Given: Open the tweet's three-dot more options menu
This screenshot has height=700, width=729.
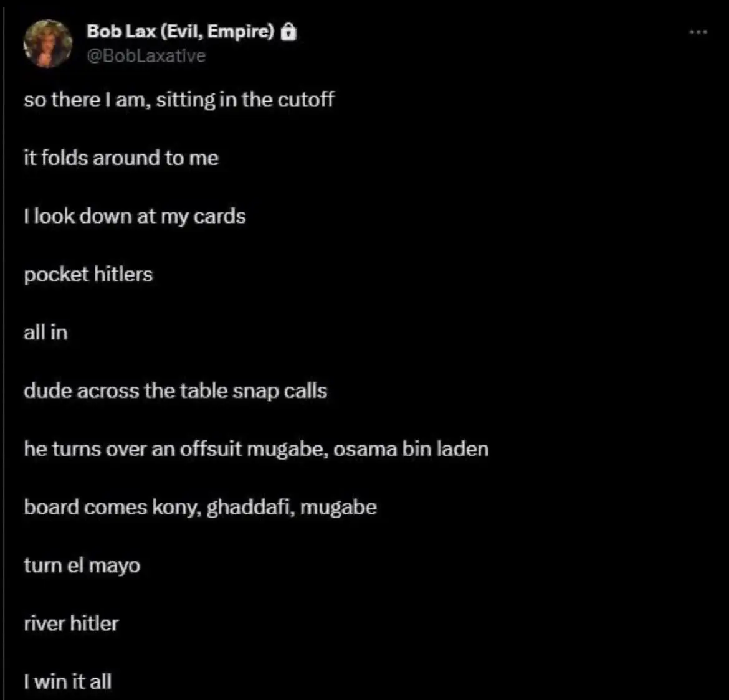Looking at the screenshot, I should [x=698, y=32].
